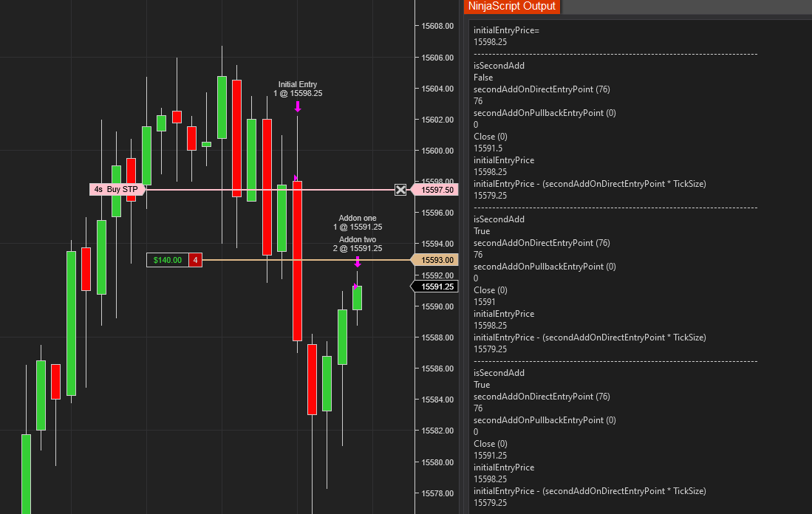Click the Initial Entry 1 @ 15598.25 text
812x514 pixels.
[298, 89]
